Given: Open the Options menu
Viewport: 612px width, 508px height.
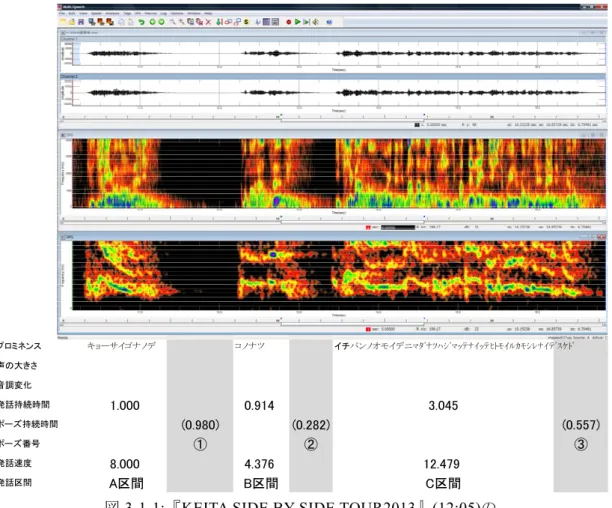Looking at the screenshot, I should click(177, 13).
